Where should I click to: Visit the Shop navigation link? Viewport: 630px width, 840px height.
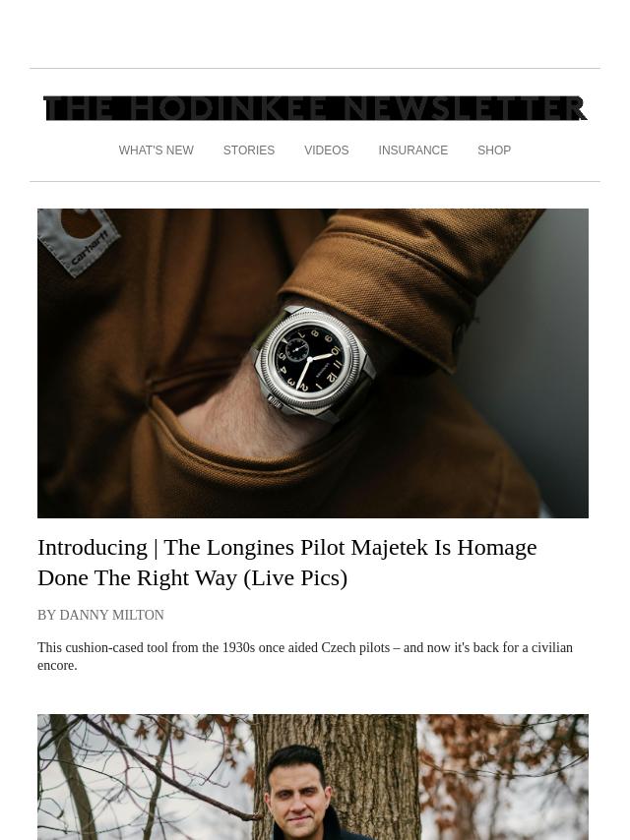[494, 150]
